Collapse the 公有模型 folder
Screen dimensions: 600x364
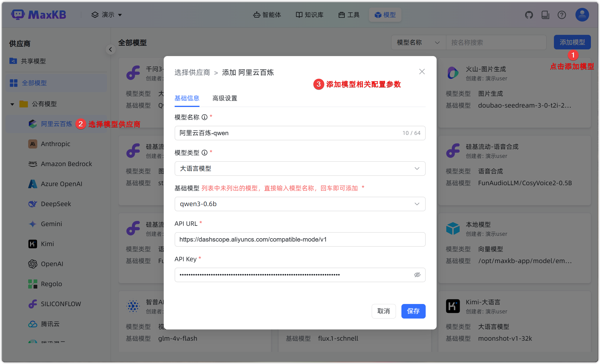pyautogui.click(x=12, y=104)
